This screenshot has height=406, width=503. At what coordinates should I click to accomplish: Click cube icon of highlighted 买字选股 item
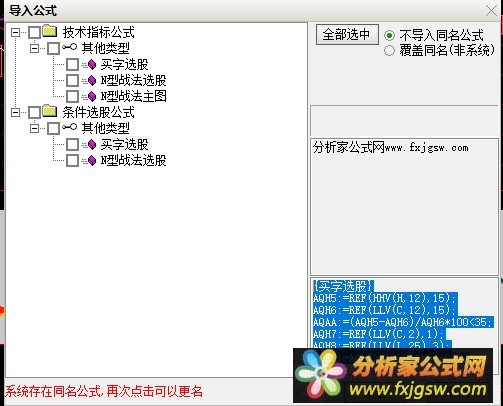tap(91, 145)
